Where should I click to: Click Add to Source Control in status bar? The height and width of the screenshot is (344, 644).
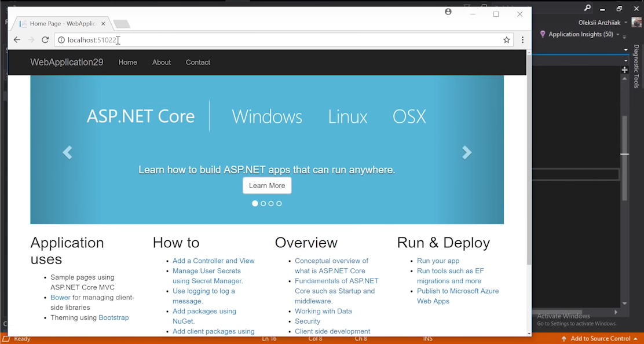pos(600,339)
